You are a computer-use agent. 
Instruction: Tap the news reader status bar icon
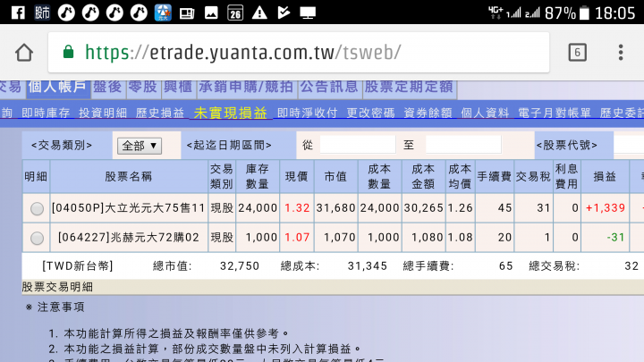point(187,13)
